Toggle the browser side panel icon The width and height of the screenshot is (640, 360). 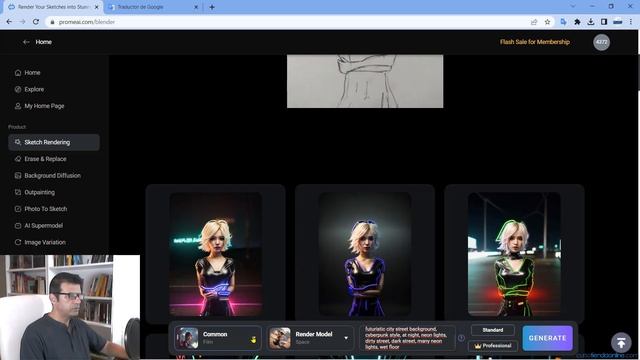(x=604, y=22)
